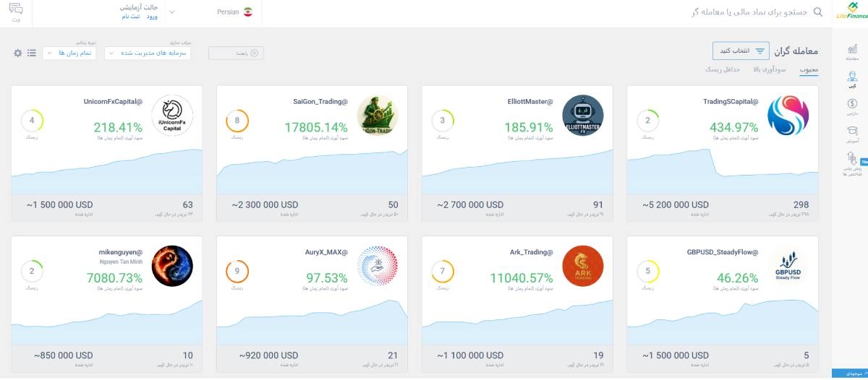Click the search magnifier icon

[x=818, y=12]
